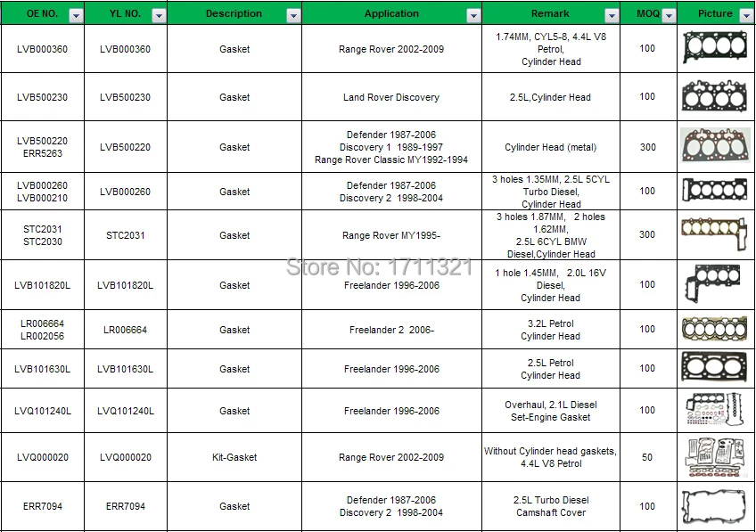Click OE NO. cell LR006664 LR002056
Viewport: 756px width, 532px height.
43,330
